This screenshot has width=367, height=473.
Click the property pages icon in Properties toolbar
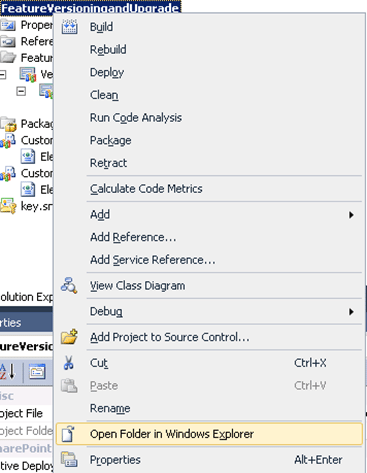click(x=37, y=372)
